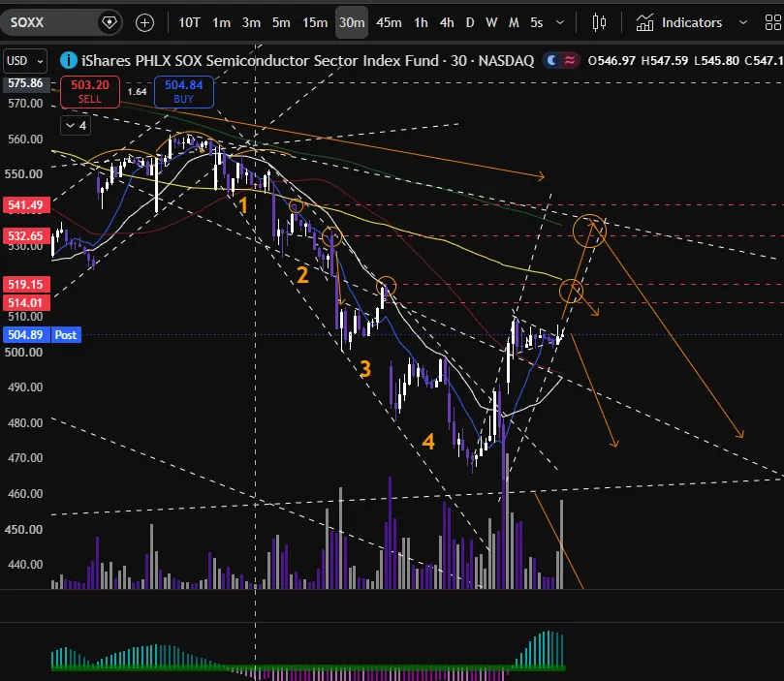Click the 541.49 red price label
784x681 pixels.
[26, 204]
